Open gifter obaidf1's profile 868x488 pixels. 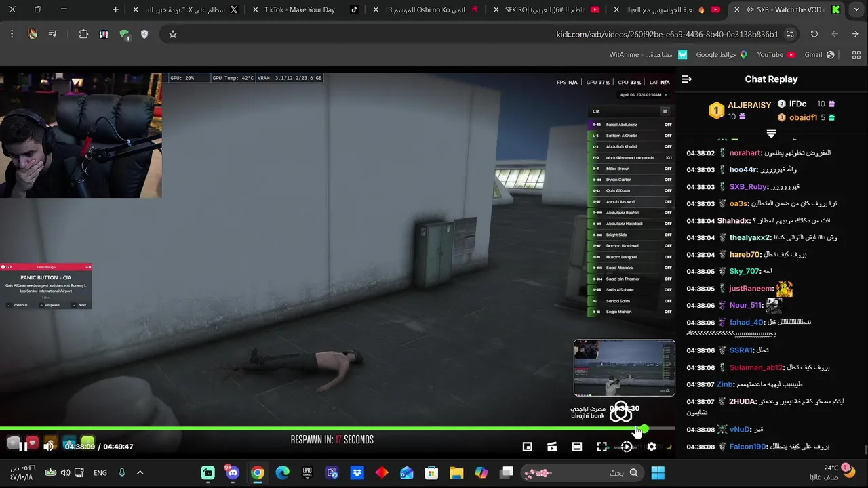pos(803,117)
